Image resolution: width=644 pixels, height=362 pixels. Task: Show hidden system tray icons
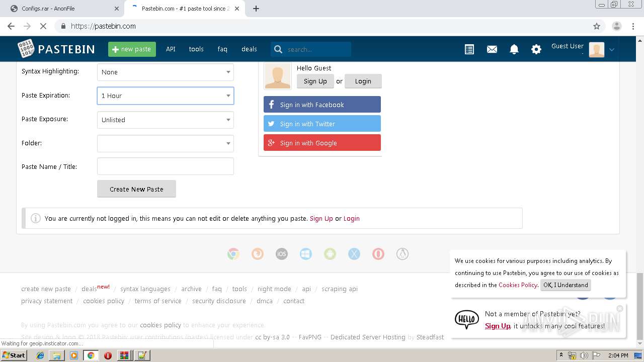(x=561, y=355)
